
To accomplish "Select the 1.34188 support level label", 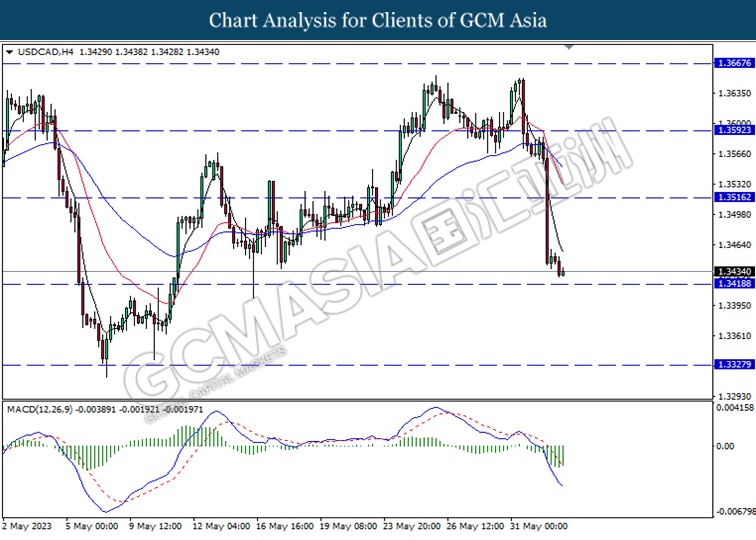I will pos(734,284).
